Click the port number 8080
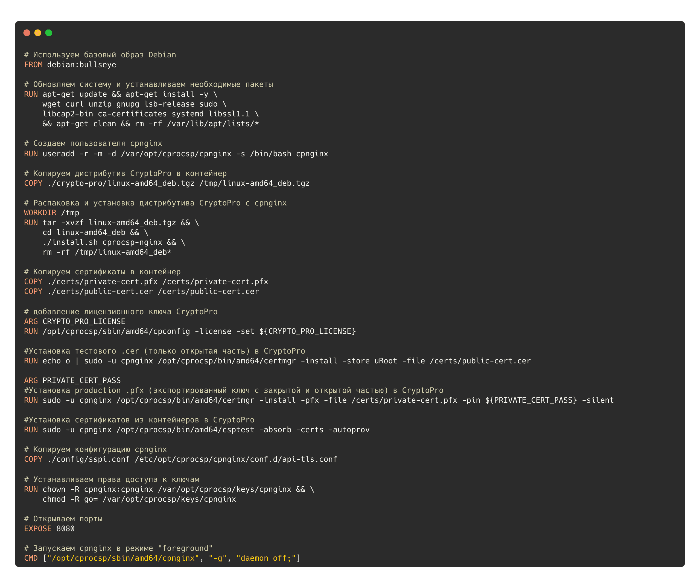The image size is (700, 588). (65, 529)
